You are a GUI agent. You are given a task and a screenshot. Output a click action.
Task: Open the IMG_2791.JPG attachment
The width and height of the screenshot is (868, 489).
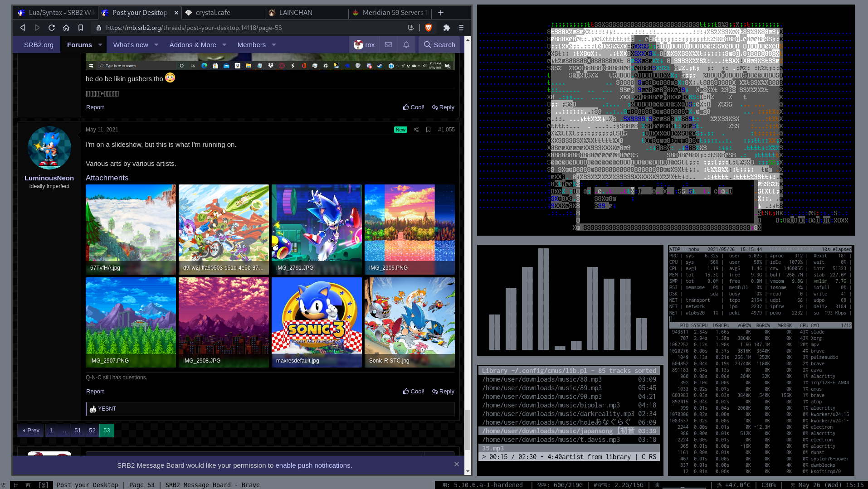pyautogui.click(x=317, y=229)
